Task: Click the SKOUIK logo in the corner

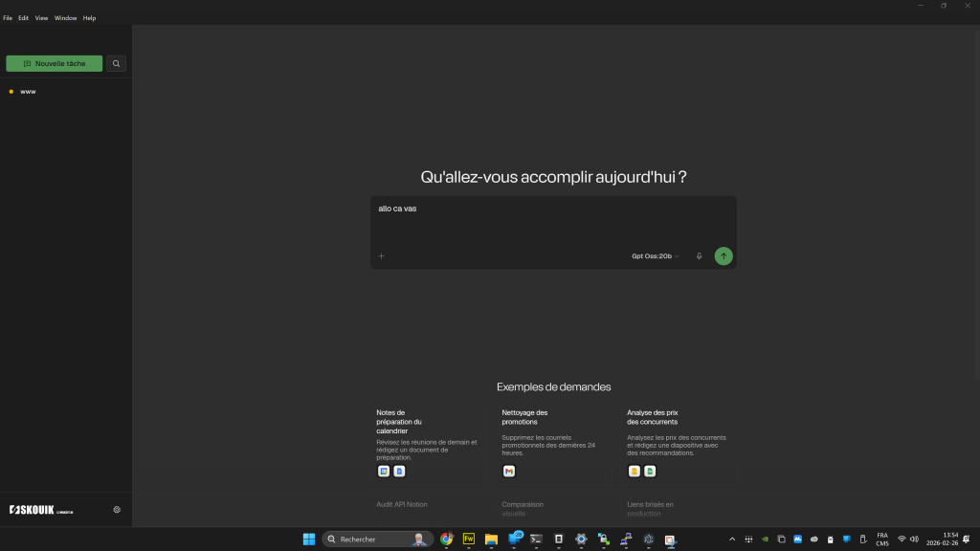Action: click(32, 510)
